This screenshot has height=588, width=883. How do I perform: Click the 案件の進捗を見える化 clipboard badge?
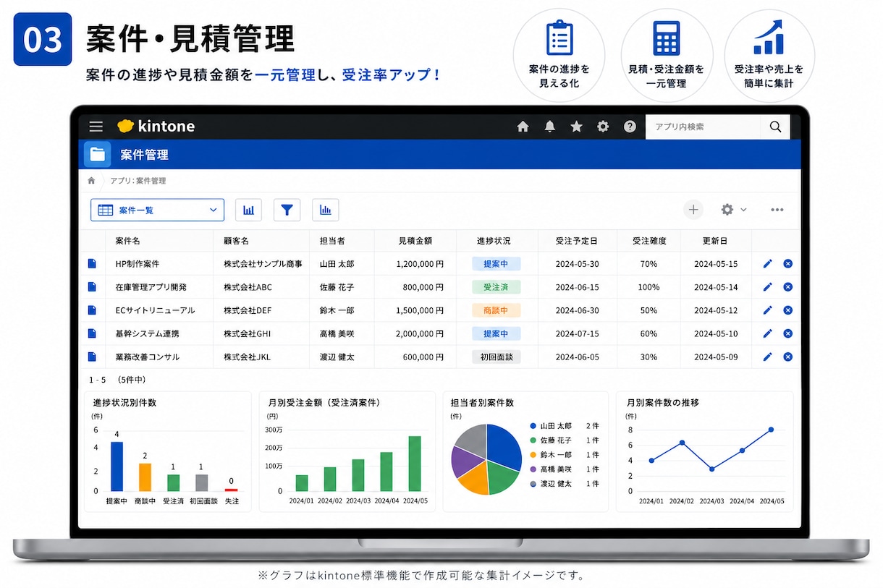click(559, 55)
